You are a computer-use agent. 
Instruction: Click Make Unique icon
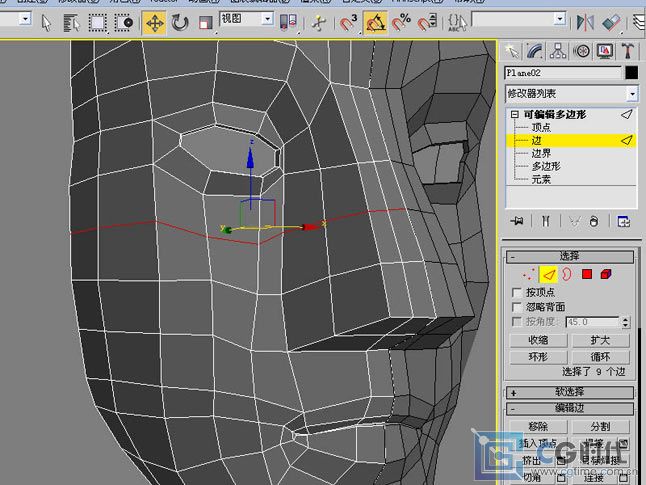(x=574, y=222)
